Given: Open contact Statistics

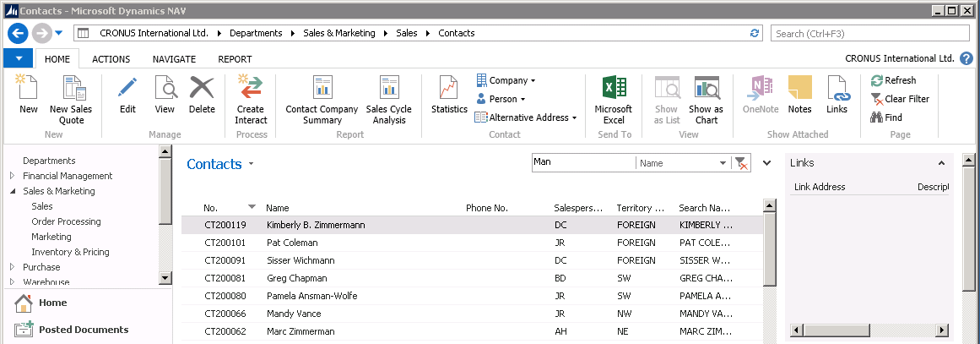Looking at the screenshot, I should pos(449,88).
